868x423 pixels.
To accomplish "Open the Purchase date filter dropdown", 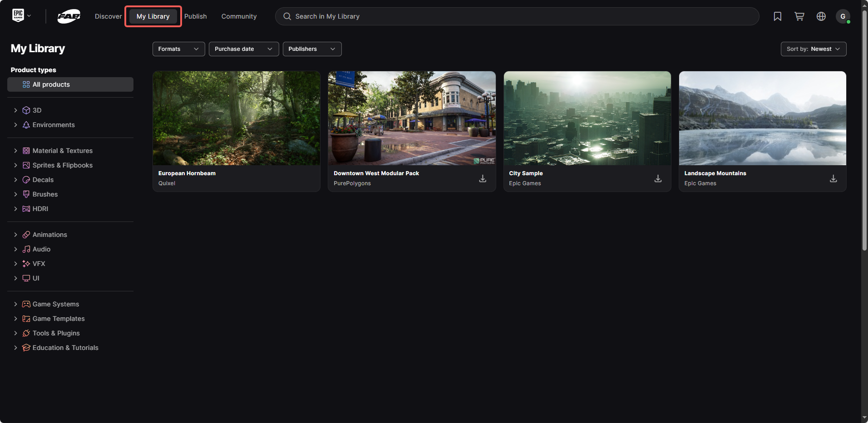I will point(244,49).
